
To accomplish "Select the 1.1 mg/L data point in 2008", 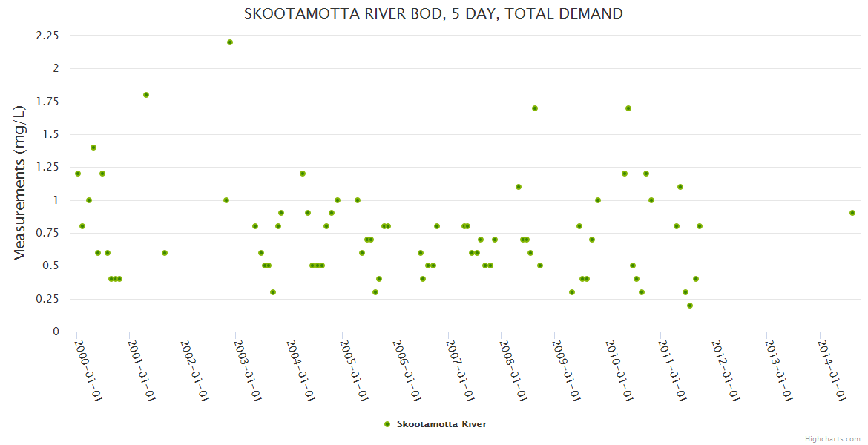I will (x=519, y=187).
